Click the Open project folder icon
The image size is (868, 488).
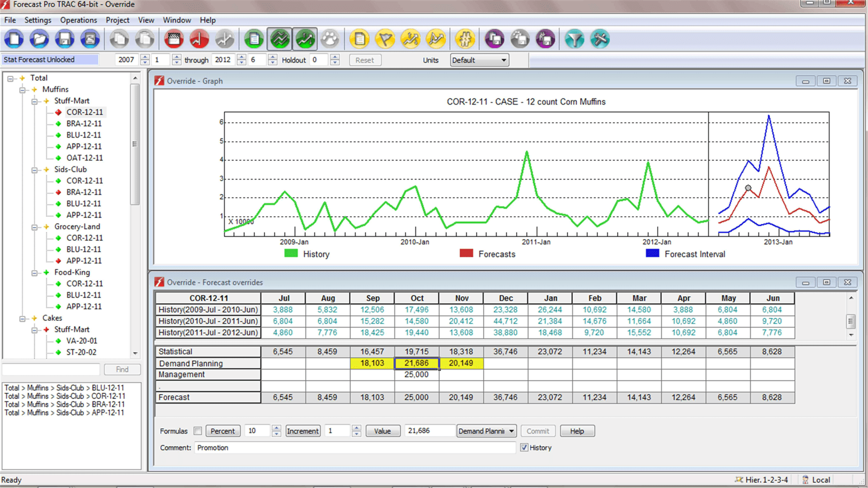(x=39, y=39)
